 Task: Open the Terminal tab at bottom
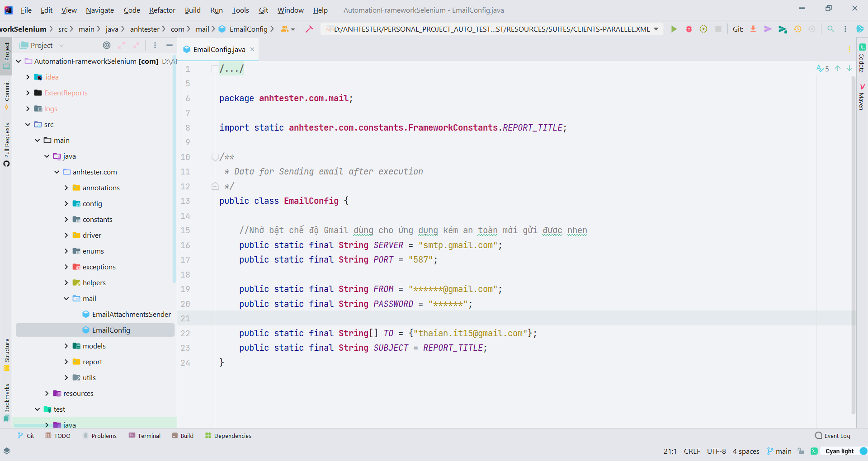(145, 436)
